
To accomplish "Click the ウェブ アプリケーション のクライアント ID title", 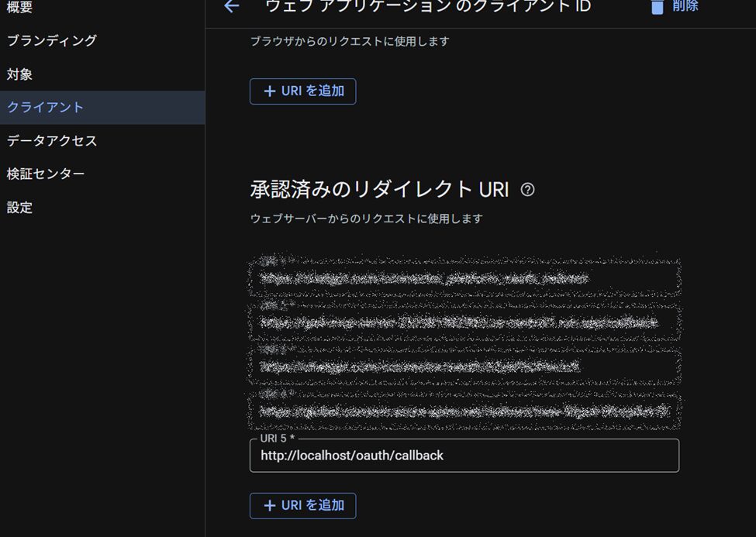I will point(427,6).
